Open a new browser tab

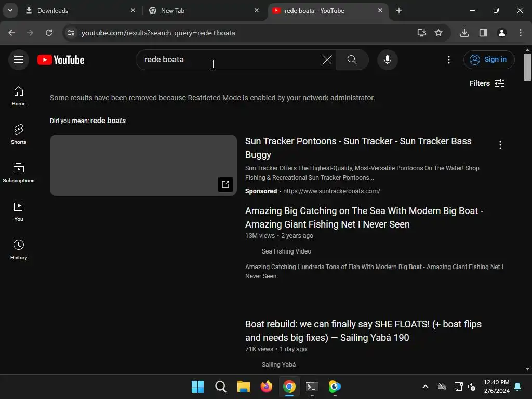click(398, 10)
